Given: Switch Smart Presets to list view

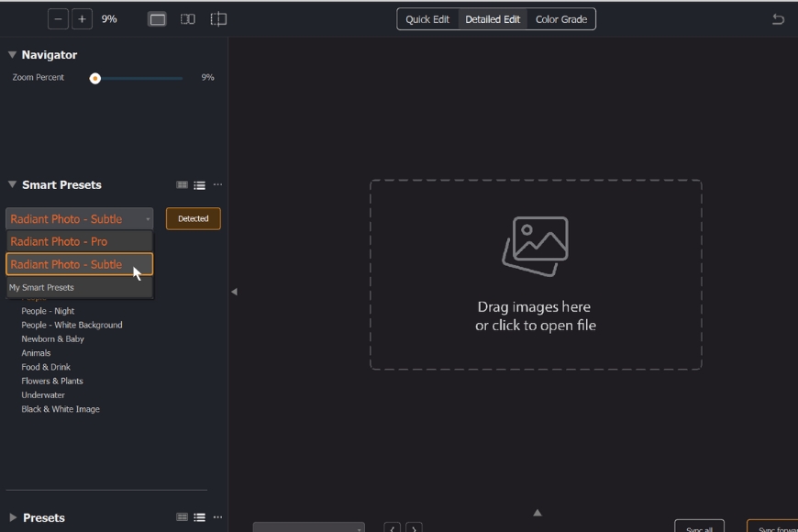Looking at the screenshot, I should tap(200, 184).
